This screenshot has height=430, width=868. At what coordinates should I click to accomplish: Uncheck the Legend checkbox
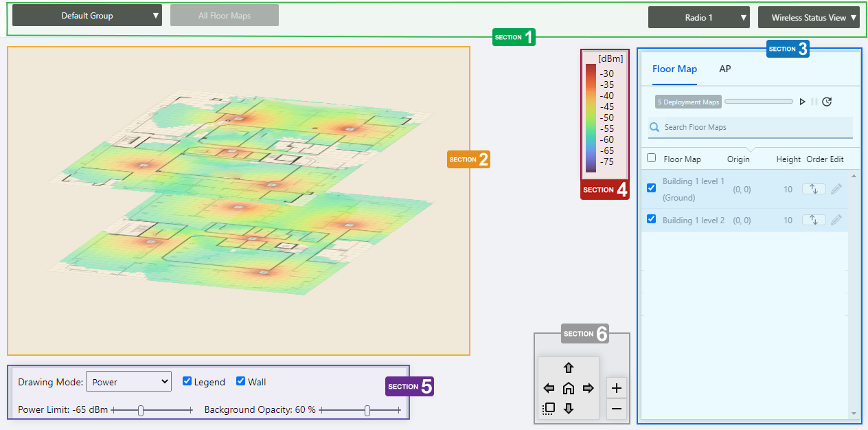click(x=187, y=381)
